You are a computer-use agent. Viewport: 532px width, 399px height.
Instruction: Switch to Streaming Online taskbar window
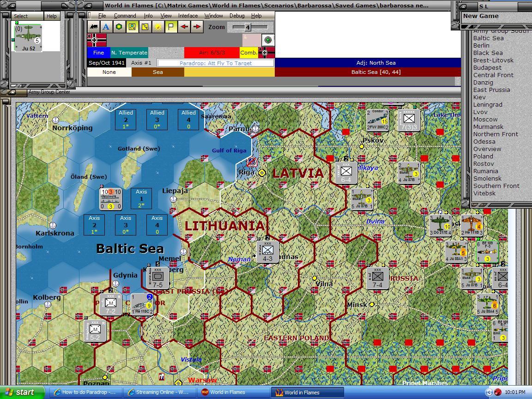point(159,392)
